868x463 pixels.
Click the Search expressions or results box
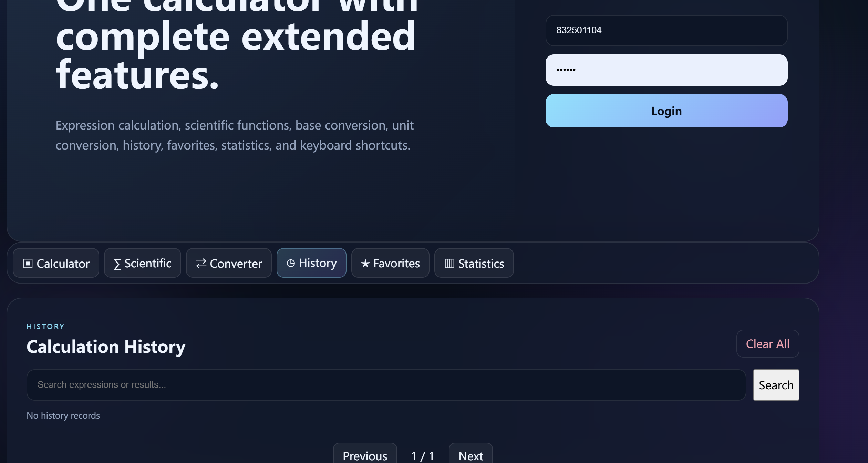pos(386,385)
